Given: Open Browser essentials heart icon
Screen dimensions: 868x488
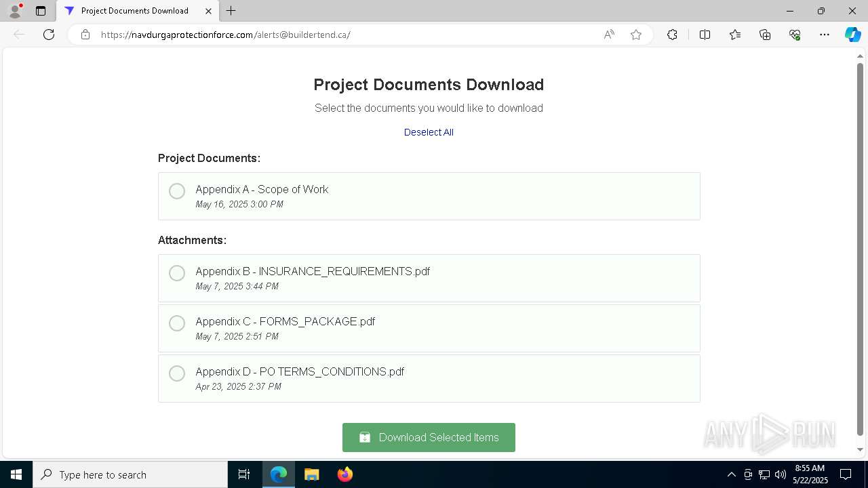Looking at the screenshot, I should click(x=795, y=35).
